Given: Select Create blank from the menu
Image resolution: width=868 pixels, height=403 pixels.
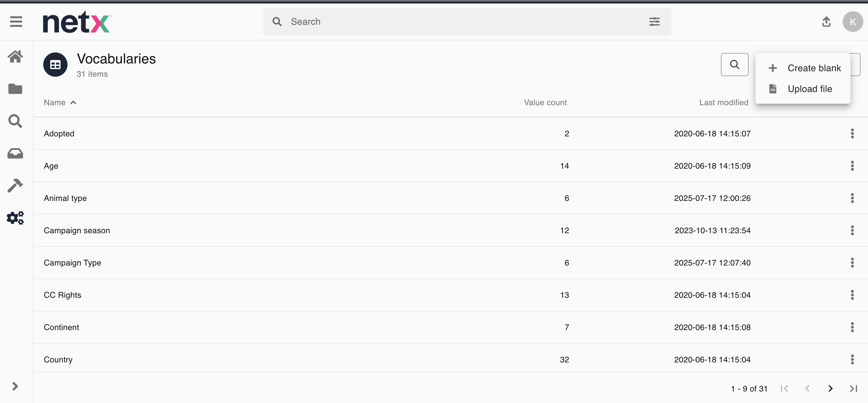Looking at the screenshot, I should click(814, 68).
